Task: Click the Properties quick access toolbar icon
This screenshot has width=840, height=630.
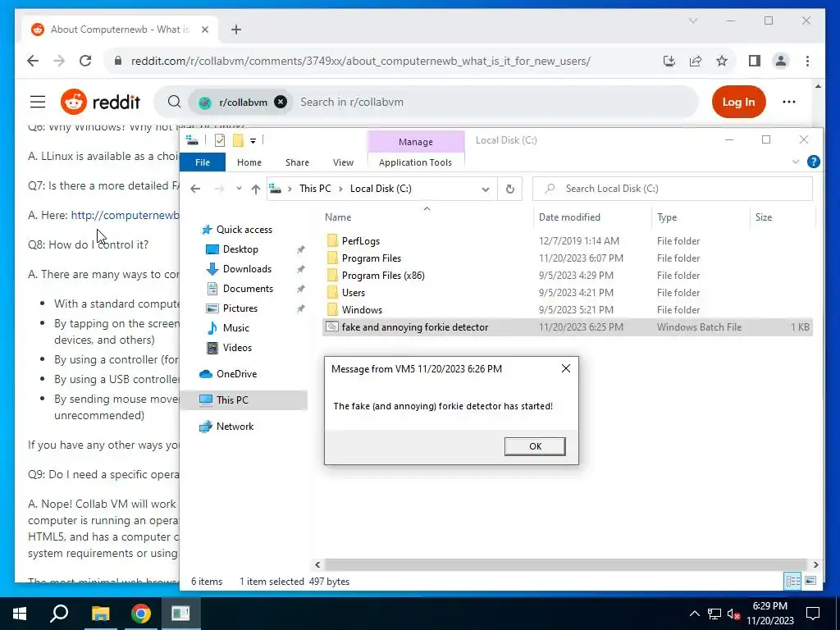Action: coord(220,140)
